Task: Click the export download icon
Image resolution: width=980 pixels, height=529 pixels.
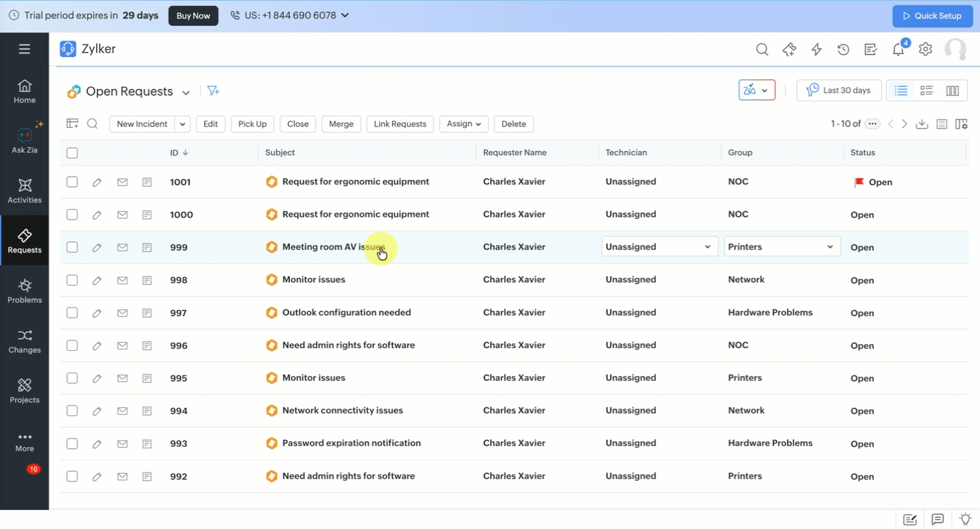Action: point(921,124)
